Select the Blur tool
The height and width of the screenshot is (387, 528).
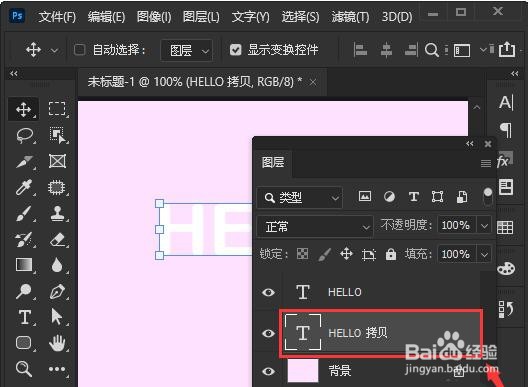57,265
